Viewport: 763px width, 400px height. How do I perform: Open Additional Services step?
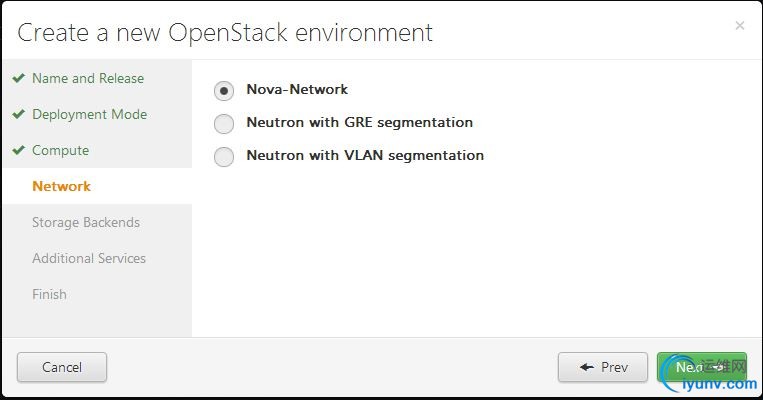[89, 258]
